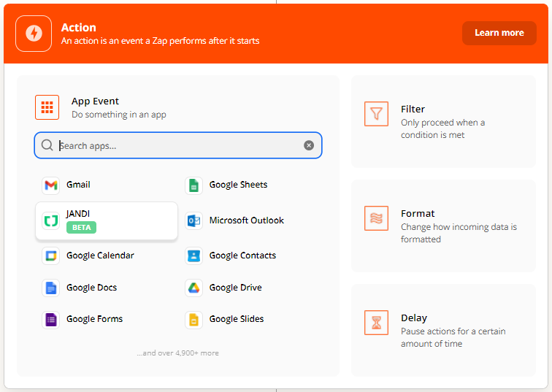Image resolution: width=552 pixels, height=392 pixels.
Task: Click the Google Slides icon
Action: point(193,319)
